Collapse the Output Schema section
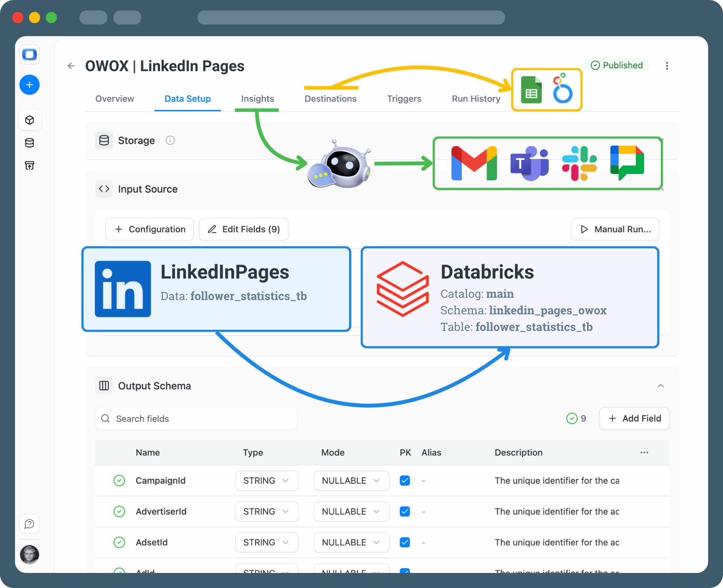Image resolution: width=723 pixels, height=588 pixels. point(660,386)
